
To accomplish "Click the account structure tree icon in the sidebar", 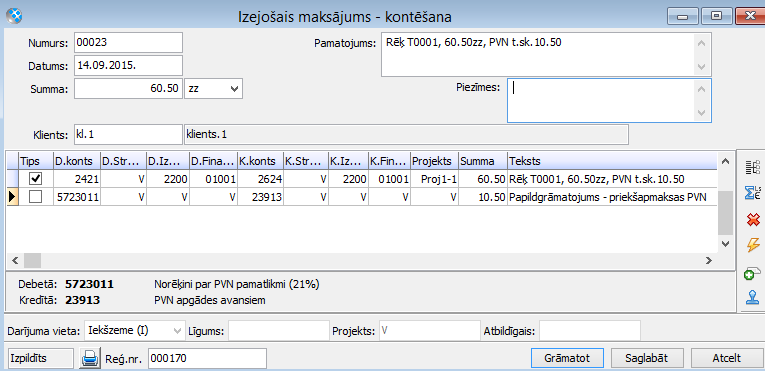I will [x=754, y=168].
